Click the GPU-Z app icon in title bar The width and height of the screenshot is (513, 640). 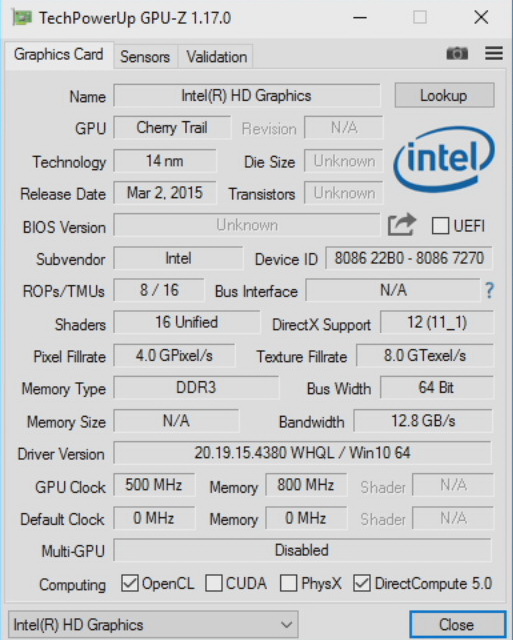(22, 18)
